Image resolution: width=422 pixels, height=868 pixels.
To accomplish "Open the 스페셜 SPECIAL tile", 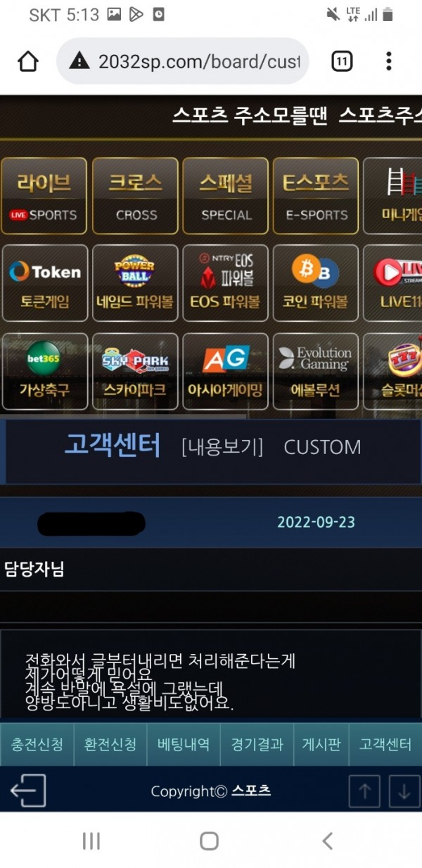I will [x=226, y=196].
